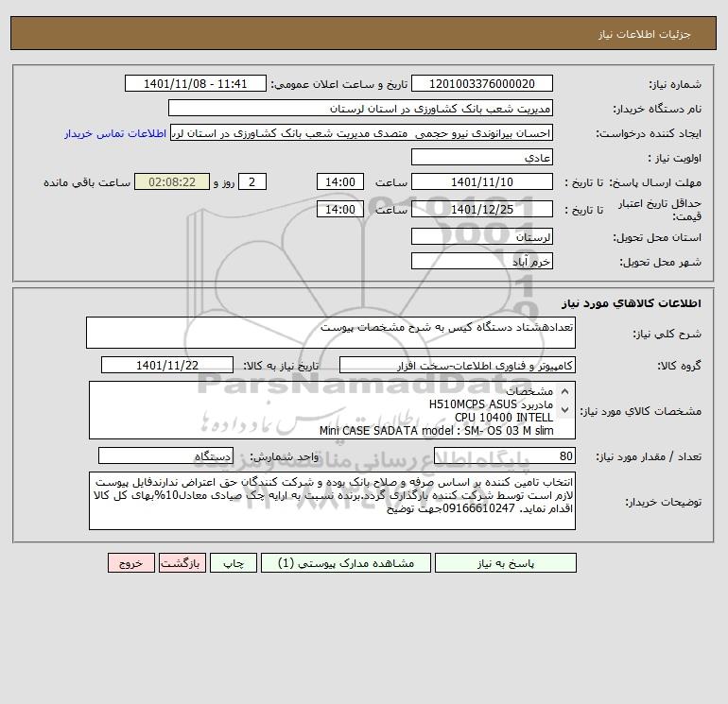728x704 pixels.
Task: Click remaining days field showing 2
Action: coord(252,182)
